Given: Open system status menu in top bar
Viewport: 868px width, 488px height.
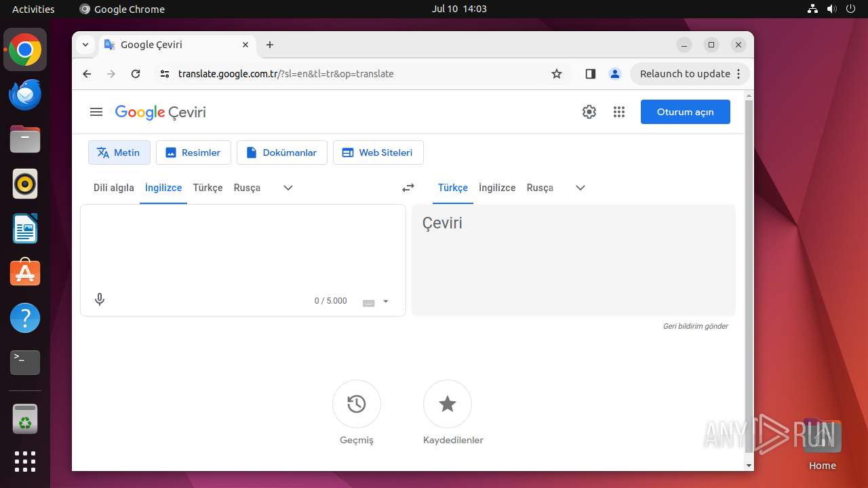Looking at the screenshot, I should pos(832,9).
